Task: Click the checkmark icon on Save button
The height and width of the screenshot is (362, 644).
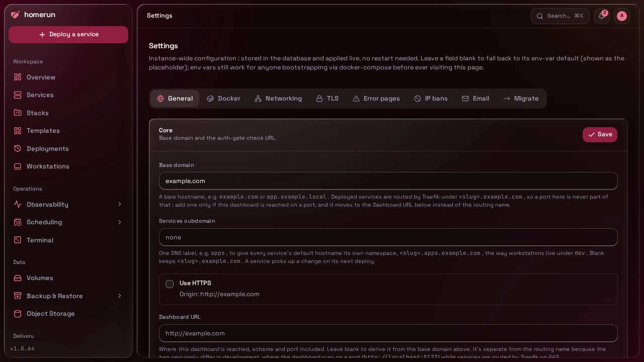Action: point(592,135)
